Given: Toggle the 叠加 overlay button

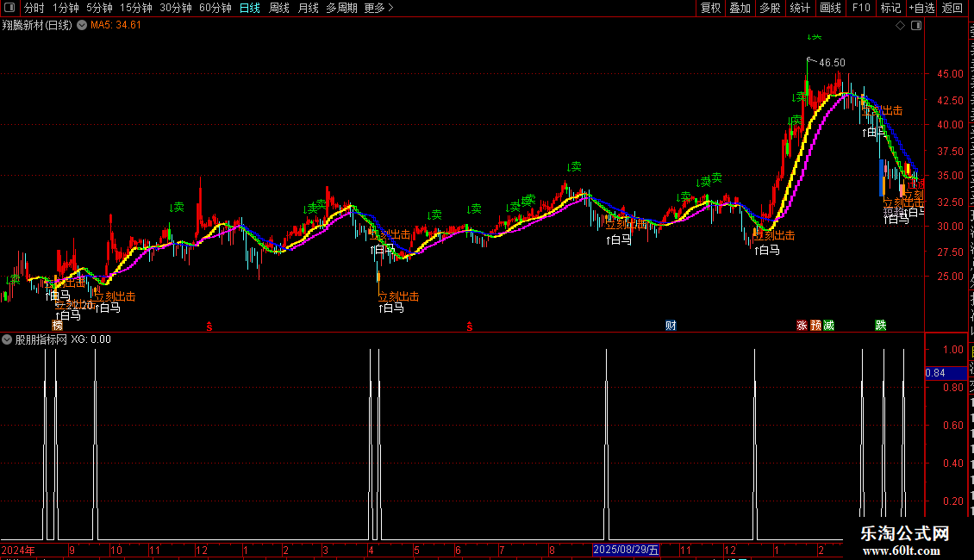Looking at the screenshot, I should [740, 8].
